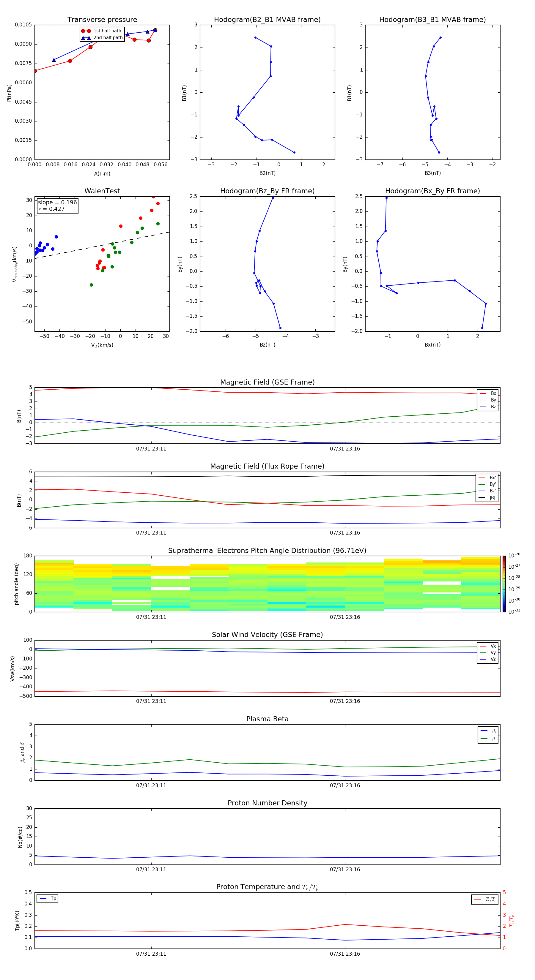Select Bz' legend entry in Flux Rope panel

[x=487, y=491]
